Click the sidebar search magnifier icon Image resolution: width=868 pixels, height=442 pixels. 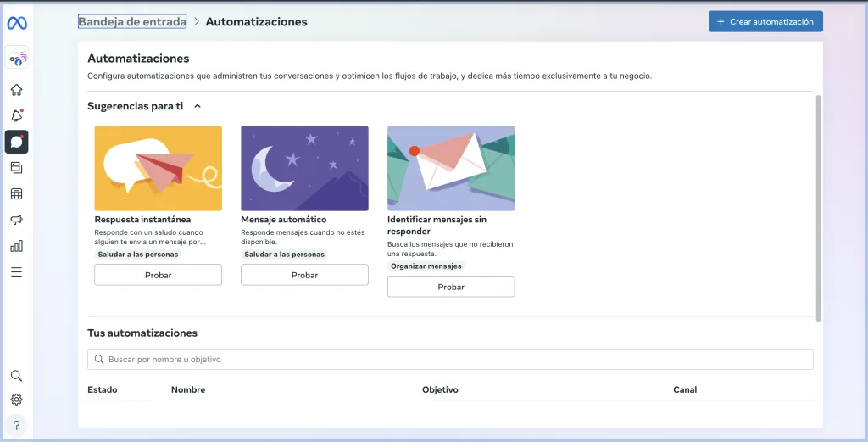pyautogui.click(x=17, y=376)
